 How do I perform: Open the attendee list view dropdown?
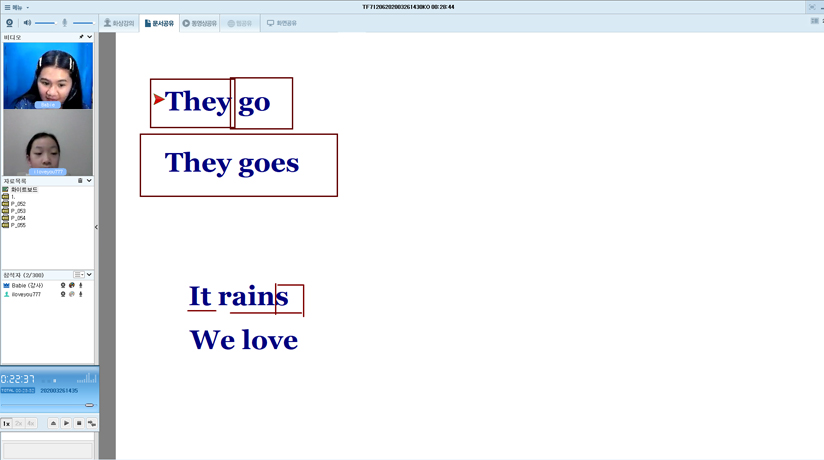(x=79, y=274)
